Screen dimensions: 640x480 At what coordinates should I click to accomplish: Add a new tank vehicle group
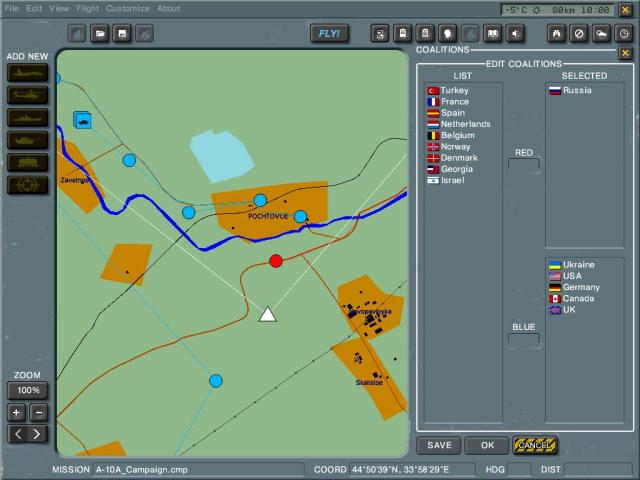coord(27,140)
